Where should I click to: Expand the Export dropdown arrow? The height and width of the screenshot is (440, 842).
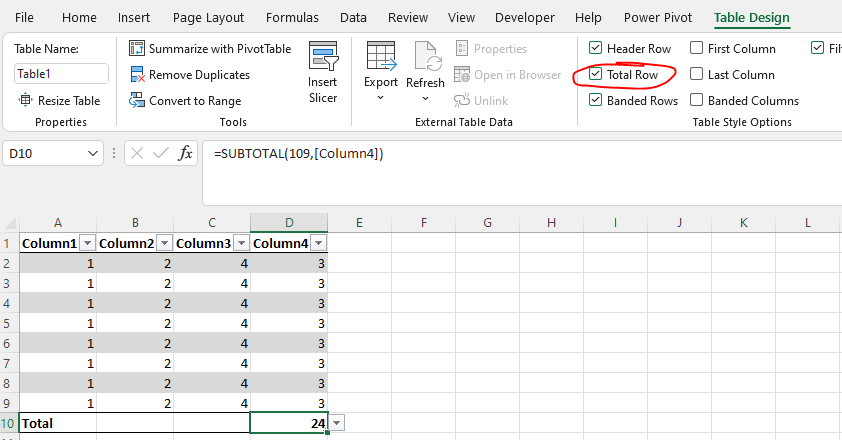coord(381,98)
